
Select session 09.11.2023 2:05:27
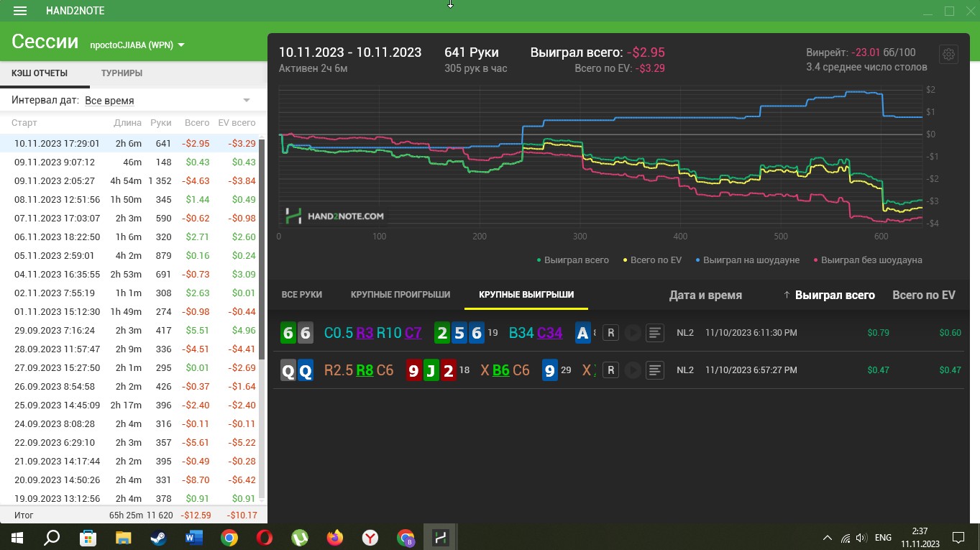point(129,181)
